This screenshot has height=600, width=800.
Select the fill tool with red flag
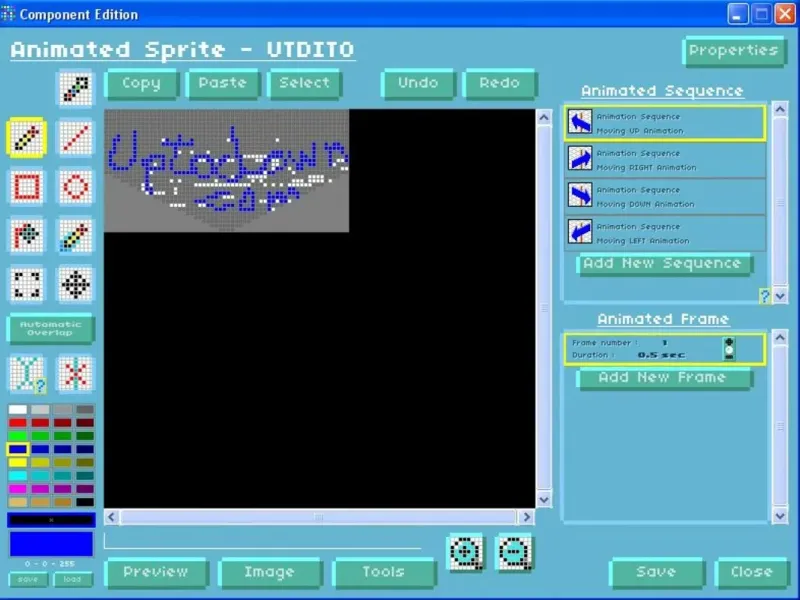click(27, 235)
